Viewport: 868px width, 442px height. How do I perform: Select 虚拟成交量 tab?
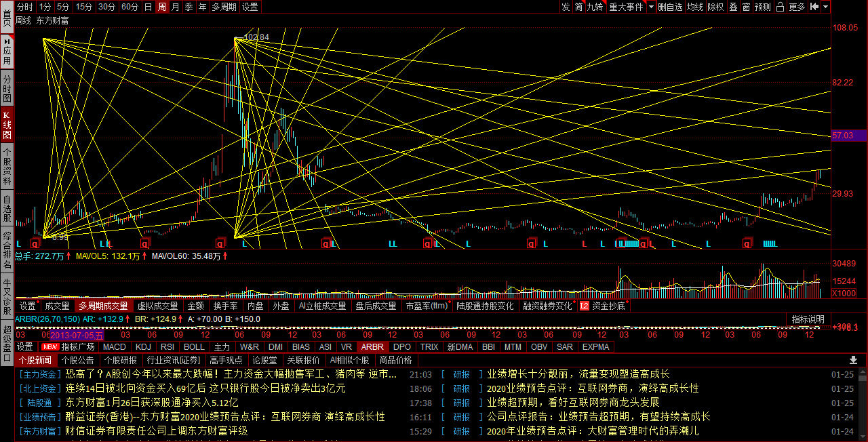[159, 306]
